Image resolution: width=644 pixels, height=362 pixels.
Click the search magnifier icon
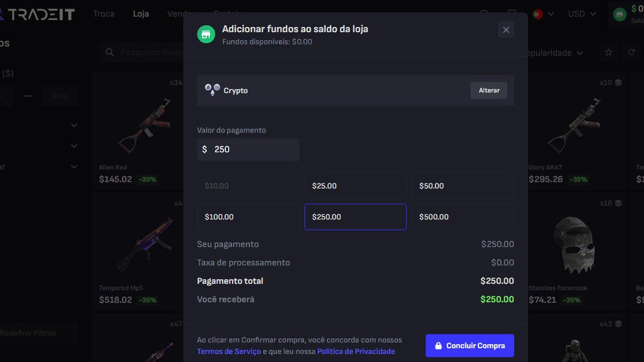109,53
